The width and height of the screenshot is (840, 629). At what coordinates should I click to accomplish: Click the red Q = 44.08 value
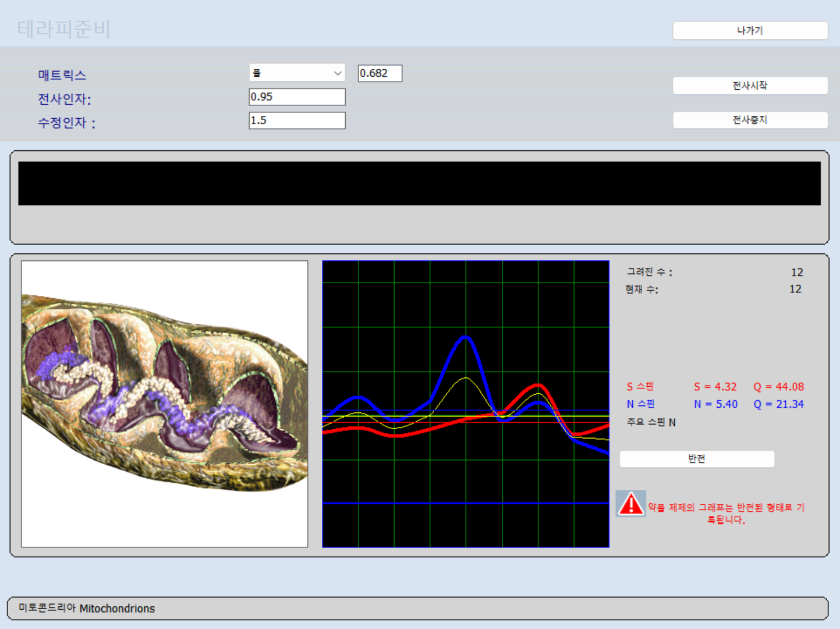coord(778,387)
